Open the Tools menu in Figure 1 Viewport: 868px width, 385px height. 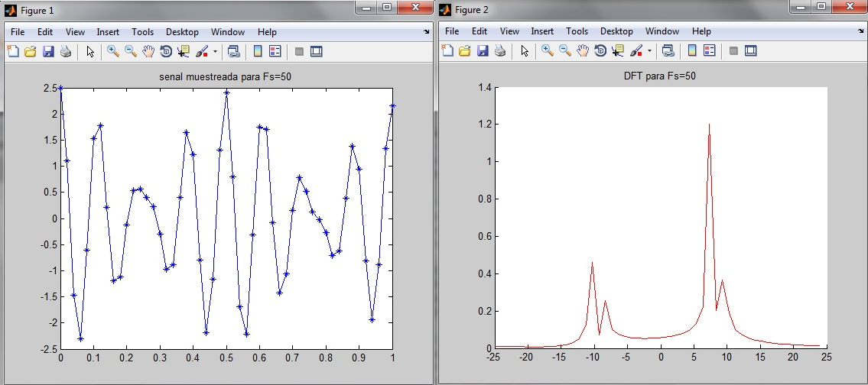click(x=142, y=32)
